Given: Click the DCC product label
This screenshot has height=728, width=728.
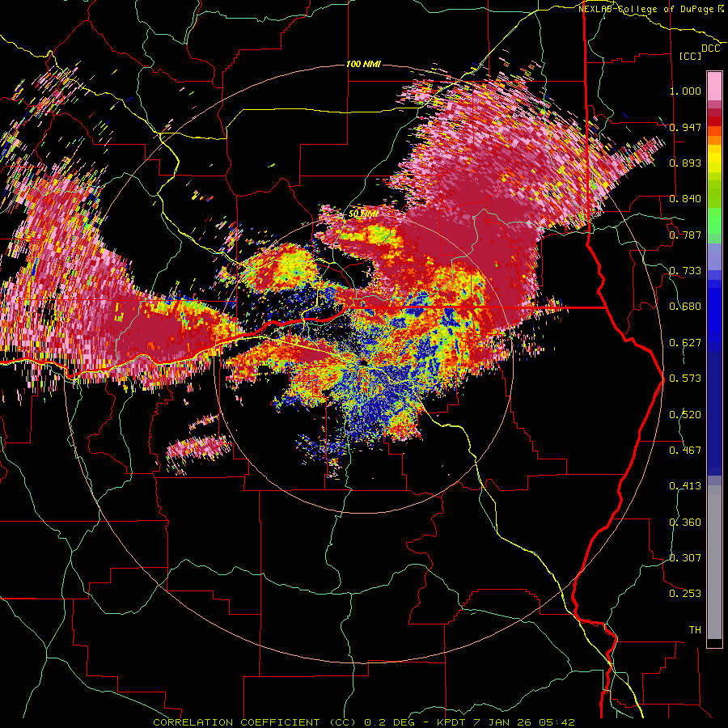Looking at the screenshot, I should [711, 49].
